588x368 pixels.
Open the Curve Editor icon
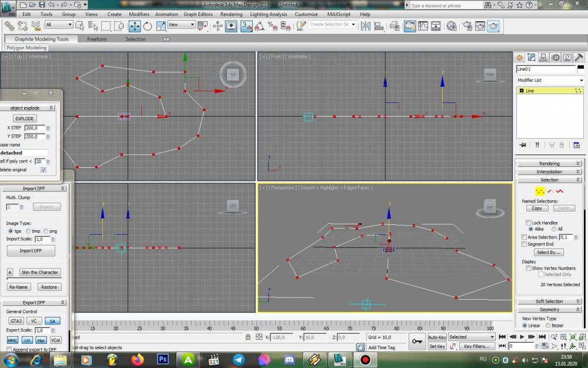(x=423, y=26)
